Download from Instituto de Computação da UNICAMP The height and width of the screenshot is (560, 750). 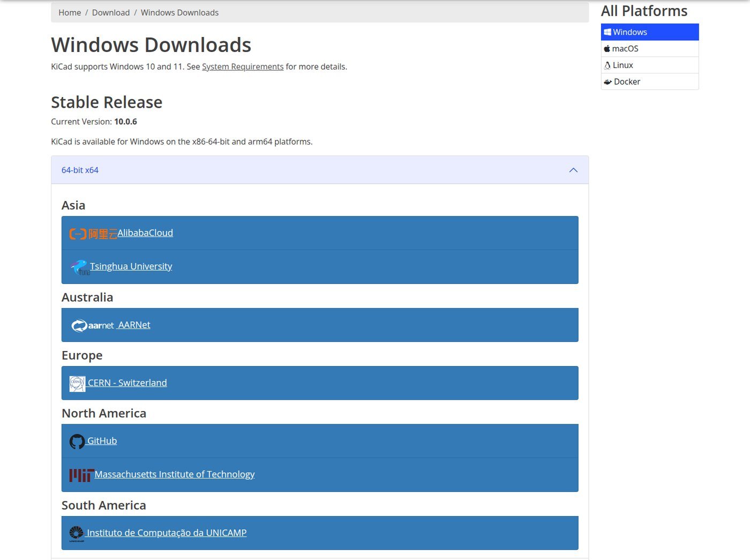click(167, 533)
